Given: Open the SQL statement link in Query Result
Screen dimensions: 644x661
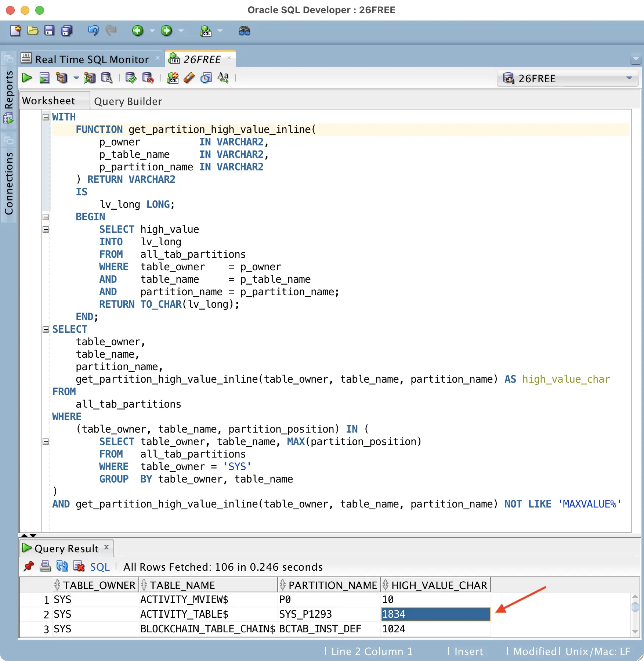Looking at the screenshot, I should [x=99, y=567].
